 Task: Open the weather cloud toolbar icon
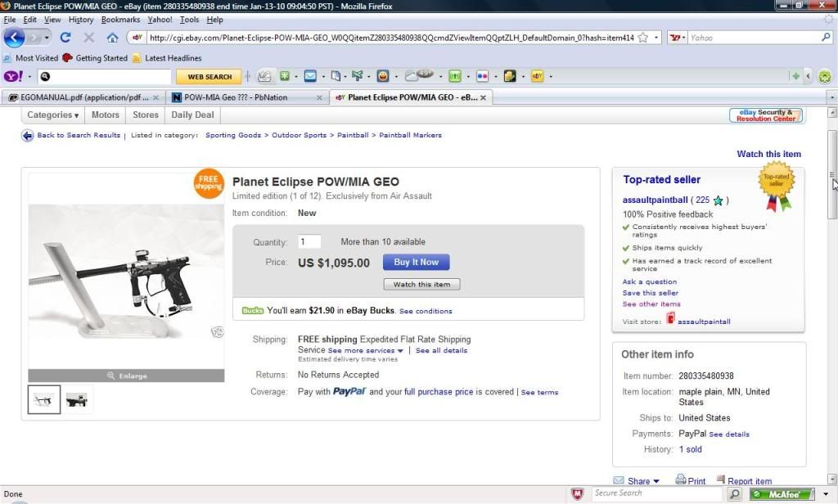click(419, 75)
